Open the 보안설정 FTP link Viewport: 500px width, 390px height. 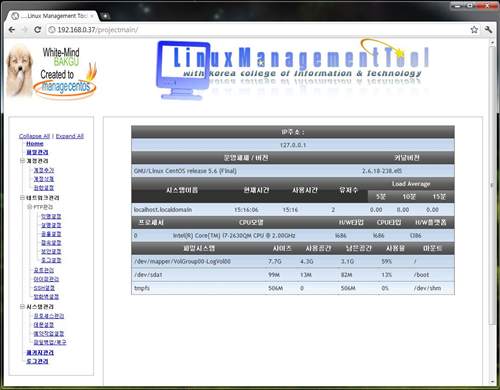(51, 251)
